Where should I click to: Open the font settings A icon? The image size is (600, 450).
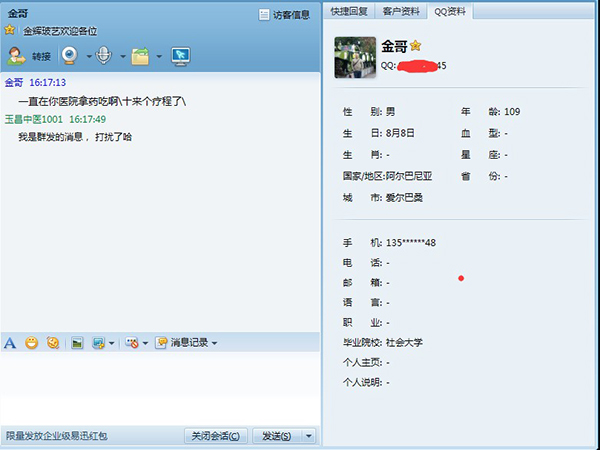pos(10,343)
